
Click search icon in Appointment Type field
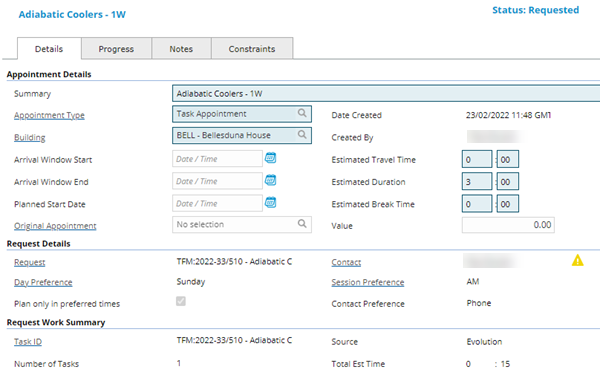tap(302, 113)
